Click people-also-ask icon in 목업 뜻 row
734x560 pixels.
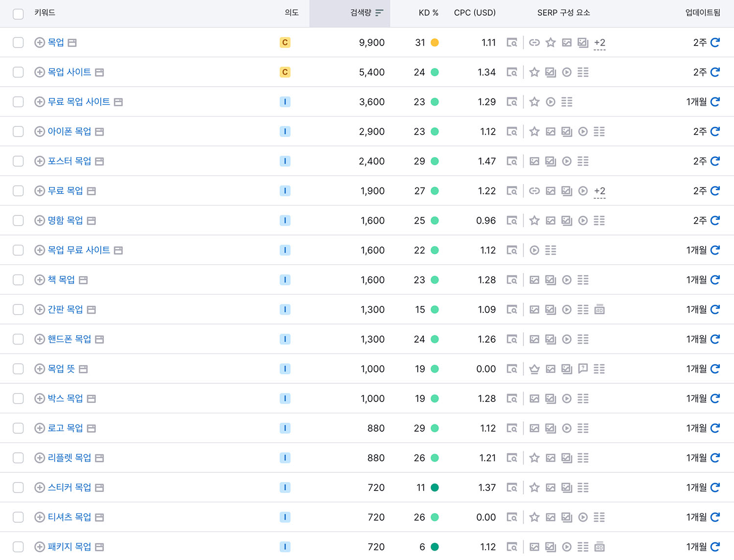(583, 369)
